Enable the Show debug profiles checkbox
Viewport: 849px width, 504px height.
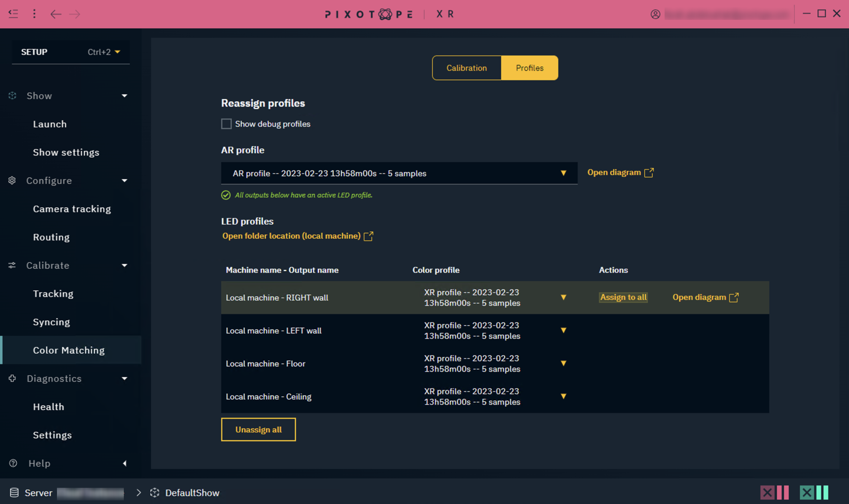(226, 124)
